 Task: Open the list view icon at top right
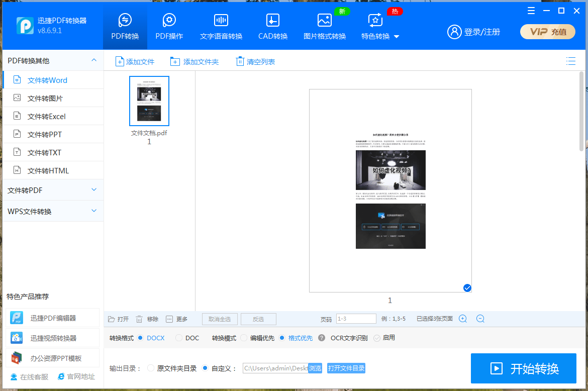571,61
